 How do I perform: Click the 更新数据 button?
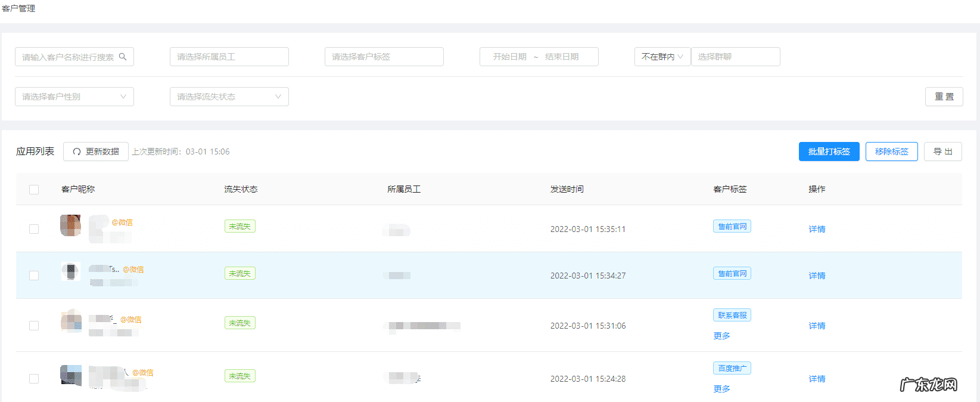96,151
